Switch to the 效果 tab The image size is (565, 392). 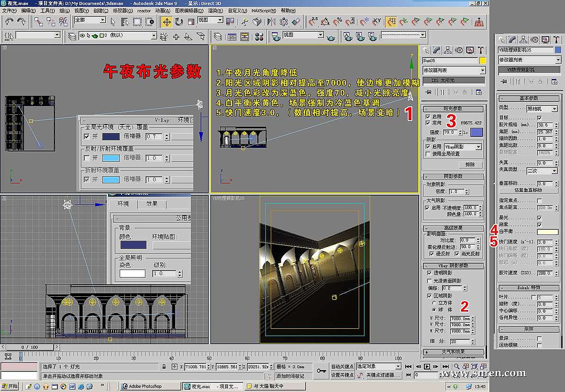coord(152,204)
